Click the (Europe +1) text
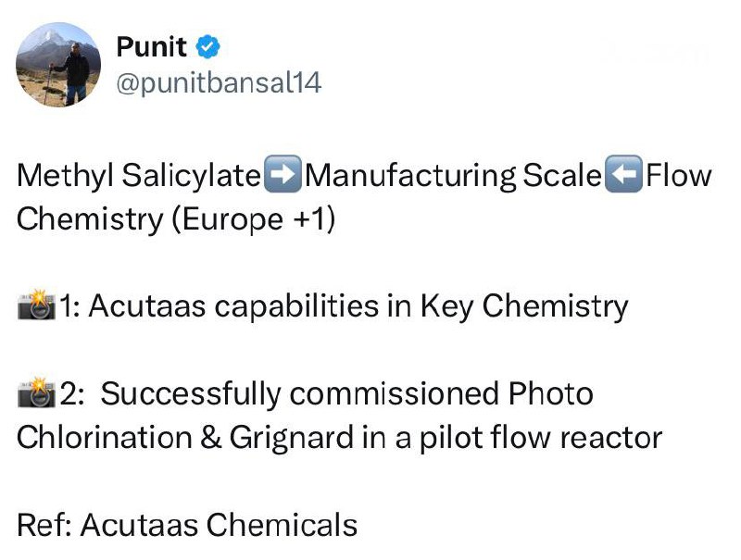The width and height of the screenshot is (741, 560). tap(251, 219)
